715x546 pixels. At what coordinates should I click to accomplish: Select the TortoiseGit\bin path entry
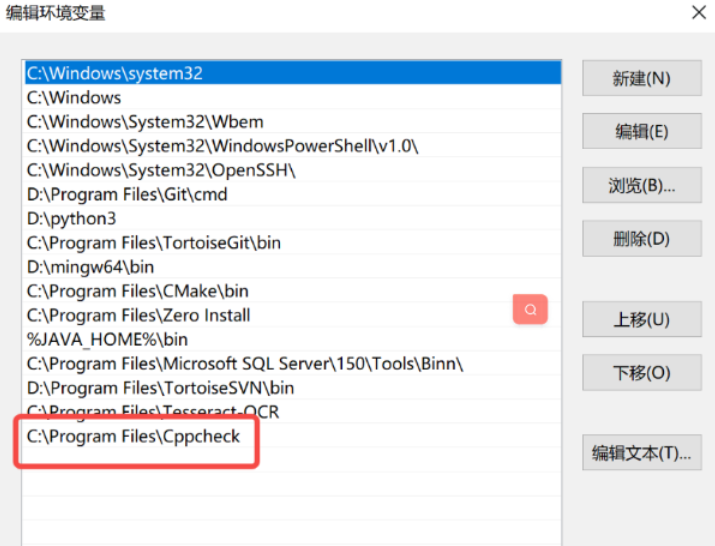tap(293, 242)
